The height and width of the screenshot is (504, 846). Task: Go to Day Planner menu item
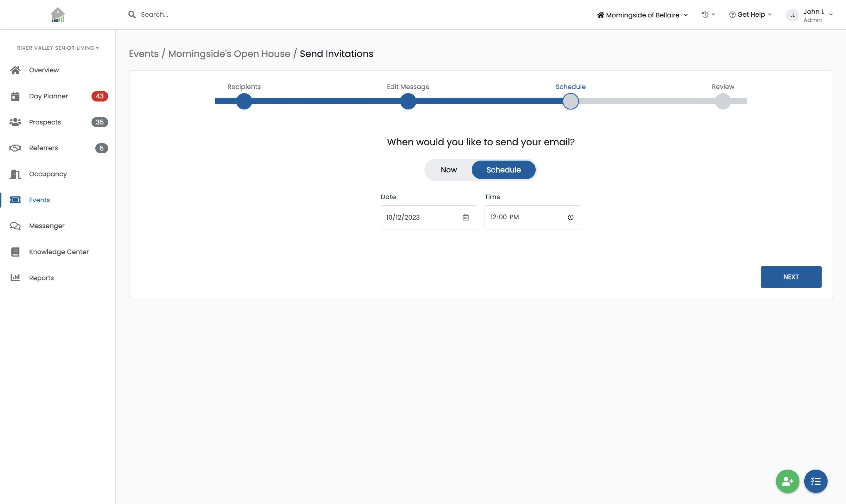pyautogui.click(x=48, y=96)
